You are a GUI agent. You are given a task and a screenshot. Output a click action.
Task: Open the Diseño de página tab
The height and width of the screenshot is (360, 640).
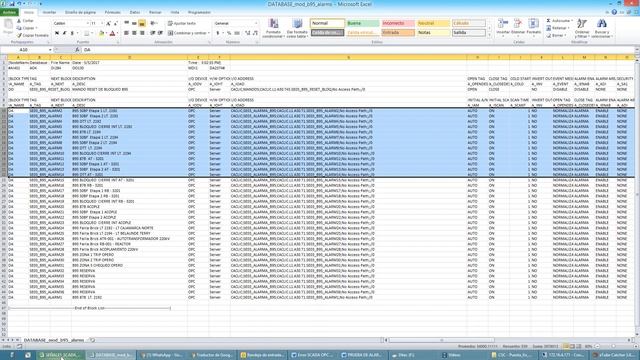tap(80, 13)
